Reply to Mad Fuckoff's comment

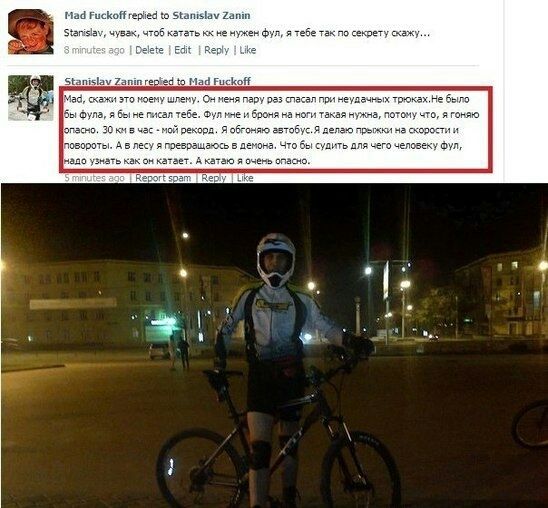click(x=216, y=50)
